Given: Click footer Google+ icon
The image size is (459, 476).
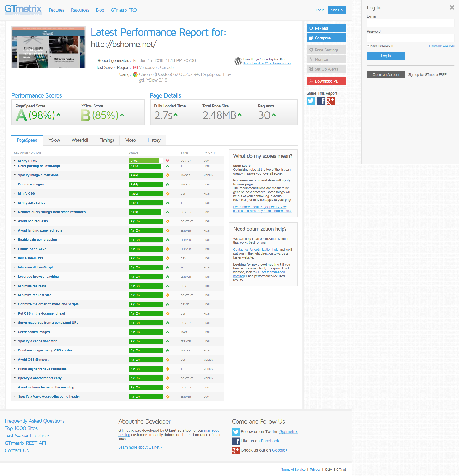Looking at the screenshot, I should pyautogui.click(x=236, y=450).
